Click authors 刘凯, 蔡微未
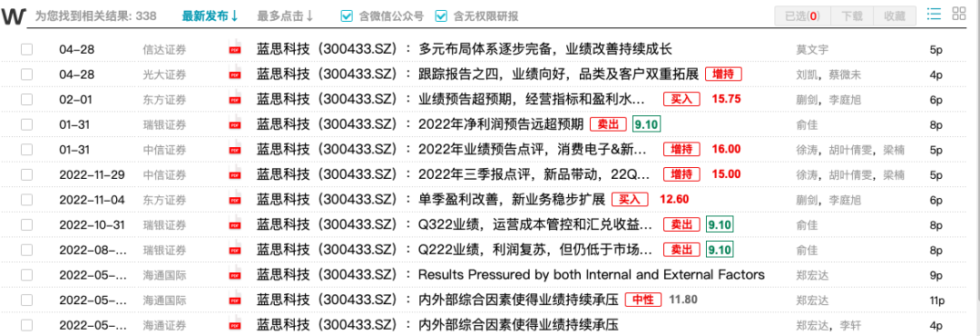Screen dimensions: 980x336 (x=828, y=74)
